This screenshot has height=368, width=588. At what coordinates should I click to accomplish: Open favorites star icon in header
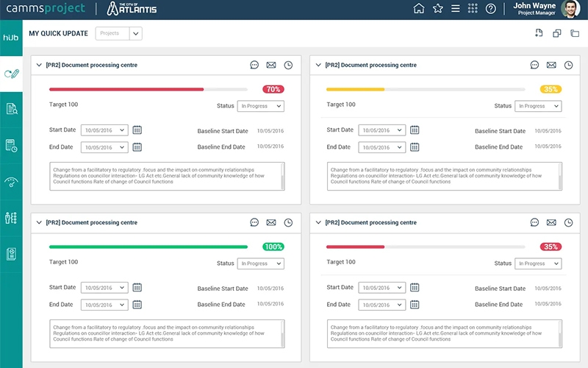438,9
